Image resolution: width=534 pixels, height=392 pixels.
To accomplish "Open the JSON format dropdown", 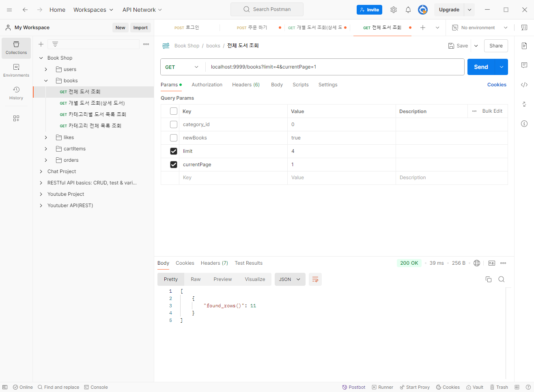I will pos(290,279).
